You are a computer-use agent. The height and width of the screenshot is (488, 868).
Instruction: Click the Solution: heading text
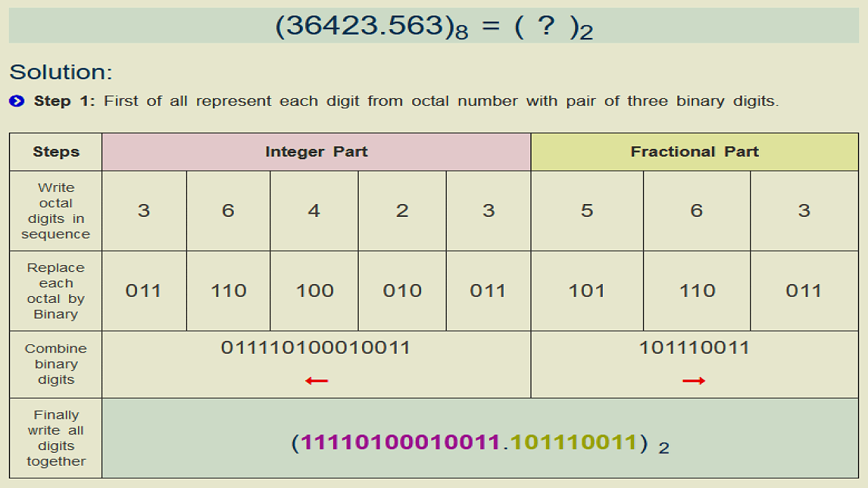(x=60, y=72)
